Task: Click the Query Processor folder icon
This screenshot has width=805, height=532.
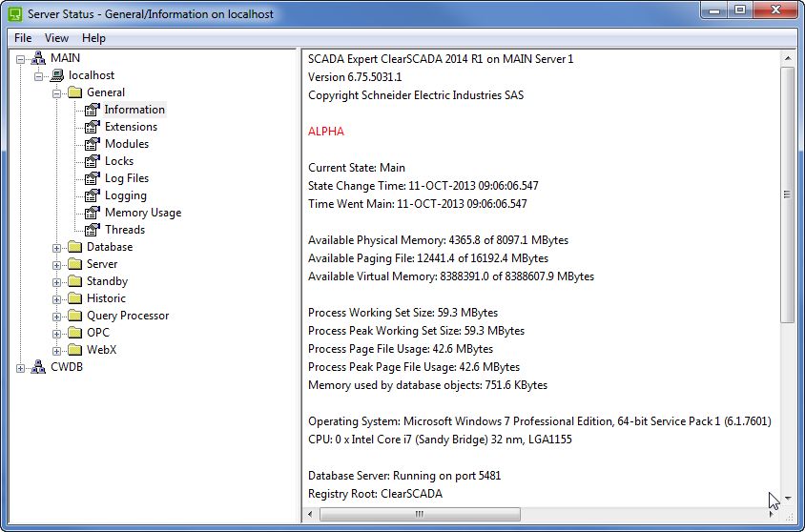Action: [x=75, y=316]
